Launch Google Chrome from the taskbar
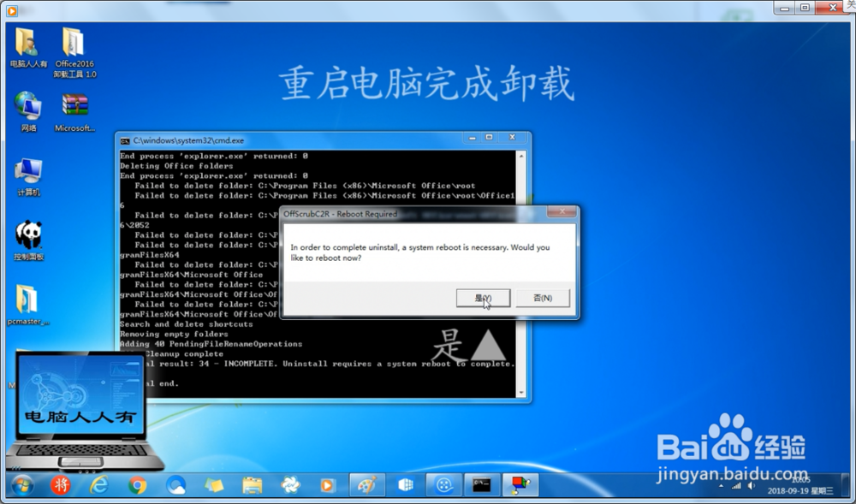Image resolution: width=856 pixels, height=504 pixels. pos(137,485)
